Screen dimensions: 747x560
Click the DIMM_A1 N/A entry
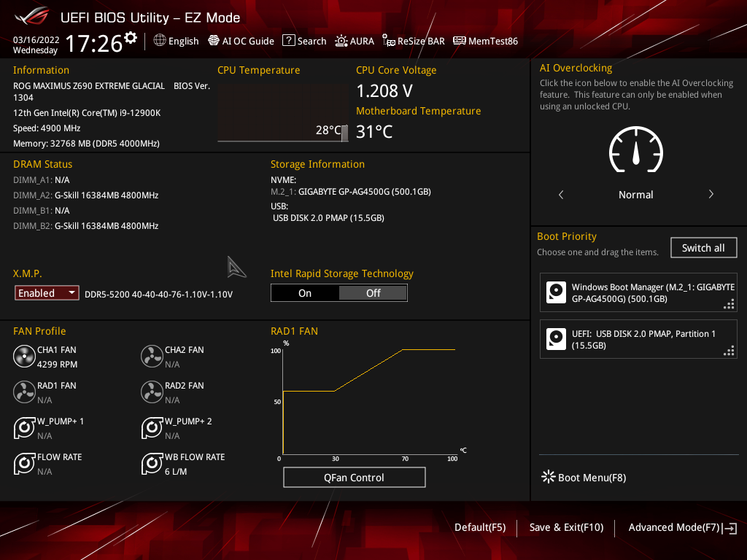42,180
